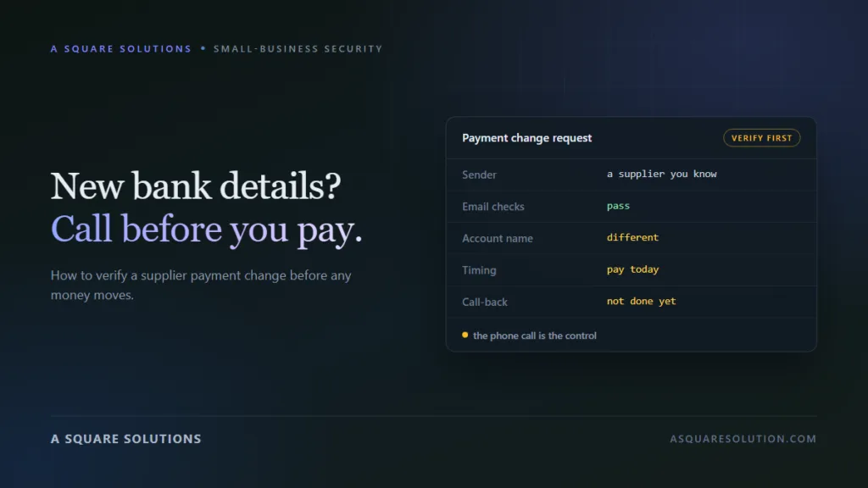Viewport: 868px width, 488px height.
Task: Open the ASQUARESOLUTION.COM link
Action: point(743,439)
